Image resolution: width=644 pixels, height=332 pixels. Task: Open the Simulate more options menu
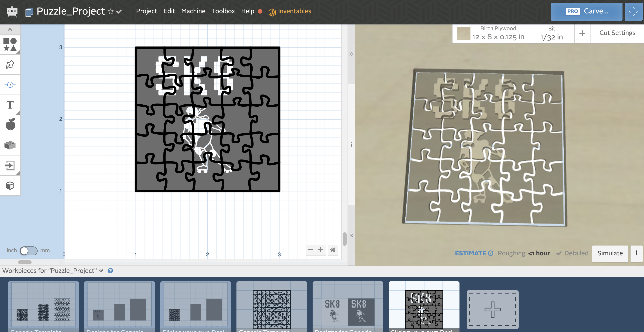tap(636, 253)
